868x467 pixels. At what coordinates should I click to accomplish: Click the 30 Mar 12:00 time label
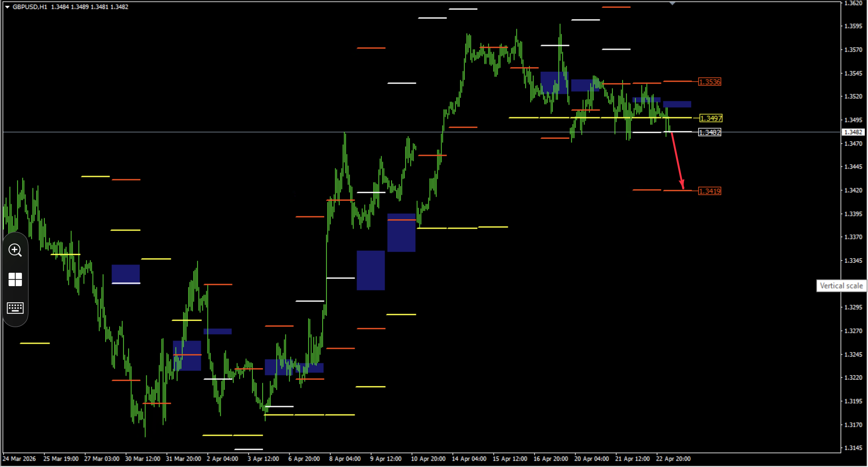pos(143,459)
